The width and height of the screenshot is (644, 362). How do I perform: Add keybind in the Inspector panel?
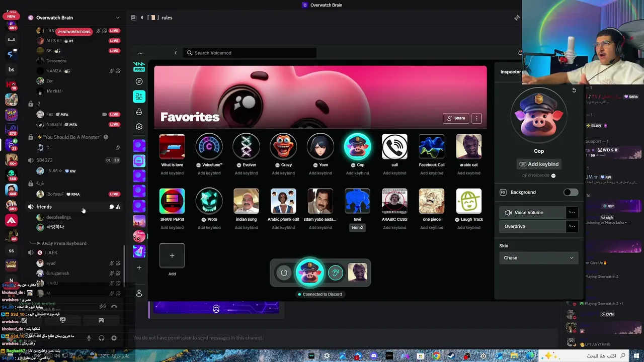tap(539, 164)
